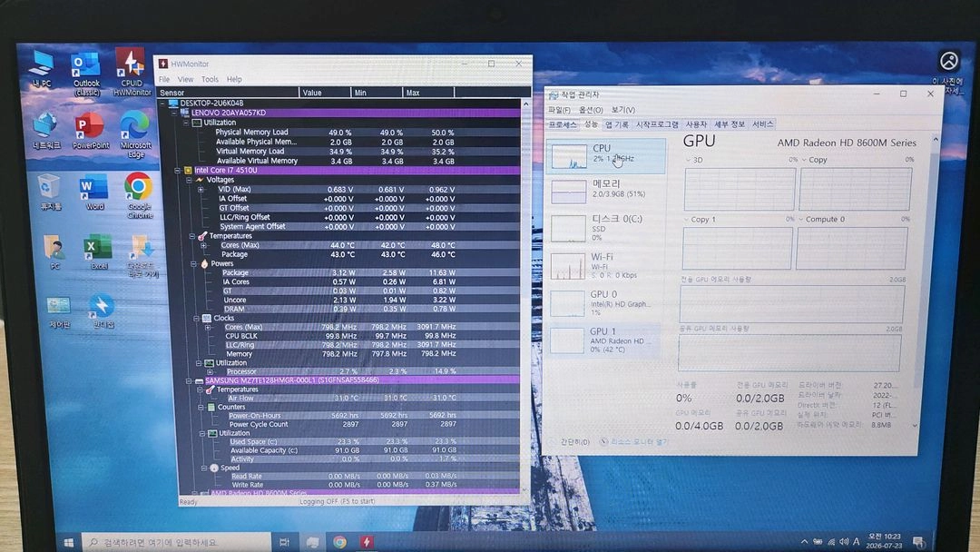Select 디스크 0(C:) in Task Manager sidebar
Screen dimensions: 980x552
point(603,228)
